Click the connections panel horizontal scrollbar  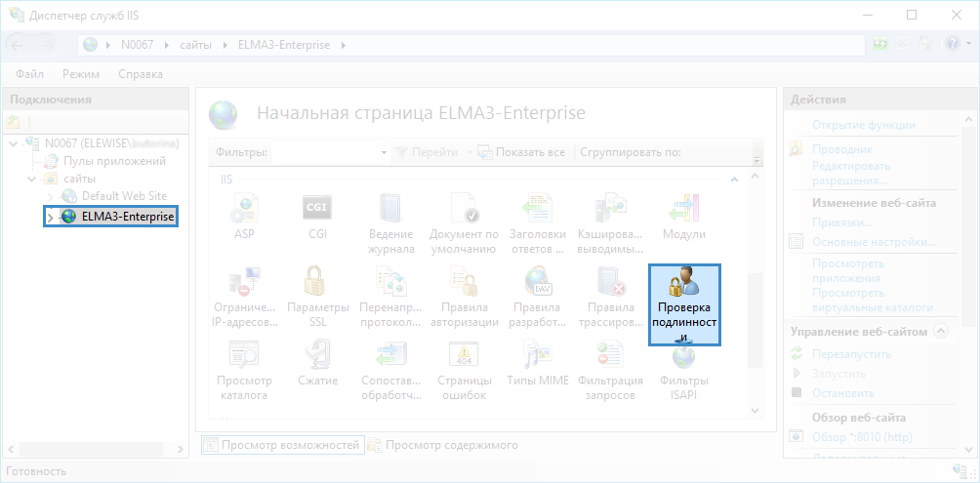click(x=93, y=449)
